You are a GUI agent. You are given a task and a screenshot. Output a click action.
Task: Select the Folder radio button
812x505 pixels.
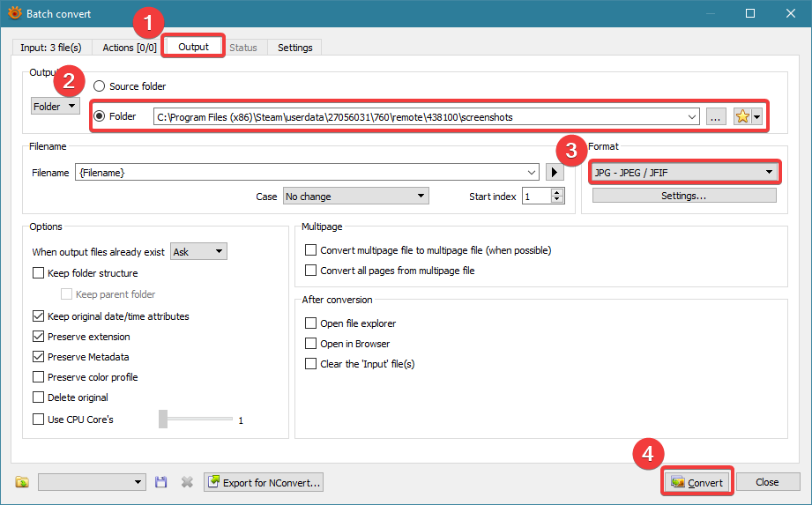point(99,116)
